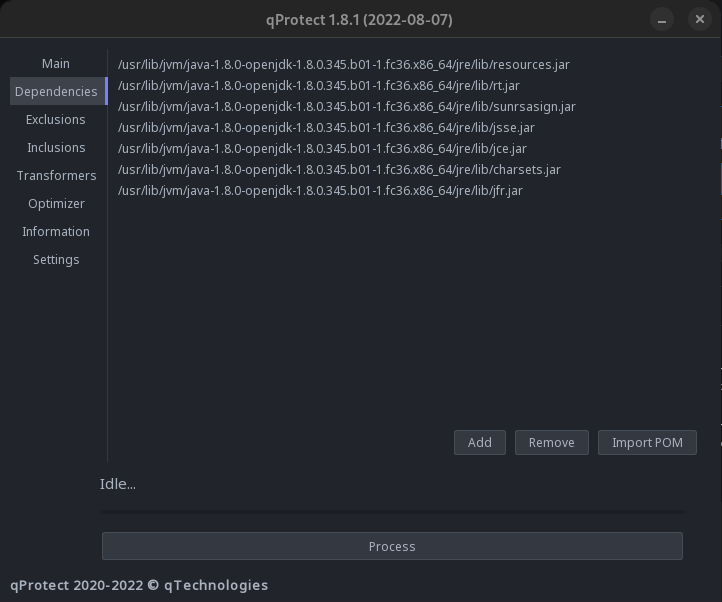Select the jfr.jar dependency entry

(320, 190)
